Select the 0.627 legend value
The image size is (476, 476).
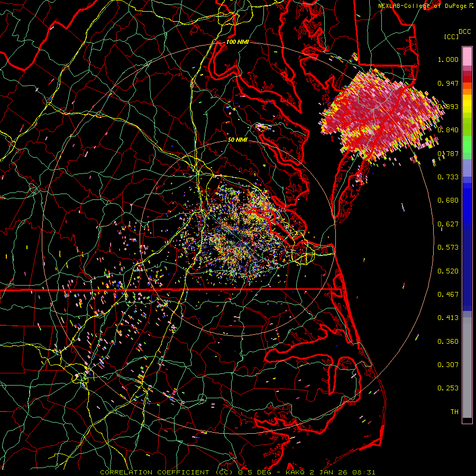(x=448, y=224)
